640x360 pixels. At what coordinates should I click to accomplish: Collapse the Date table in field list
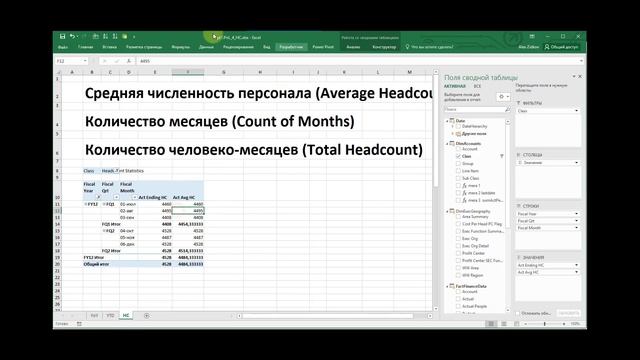447,121
